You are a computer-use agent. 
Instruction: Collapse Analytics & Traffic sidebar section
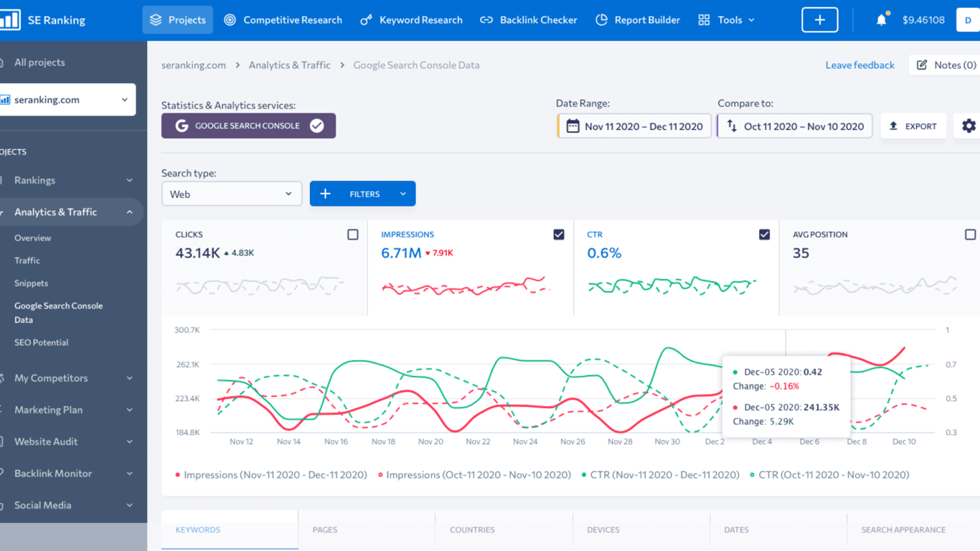[129, 212]
